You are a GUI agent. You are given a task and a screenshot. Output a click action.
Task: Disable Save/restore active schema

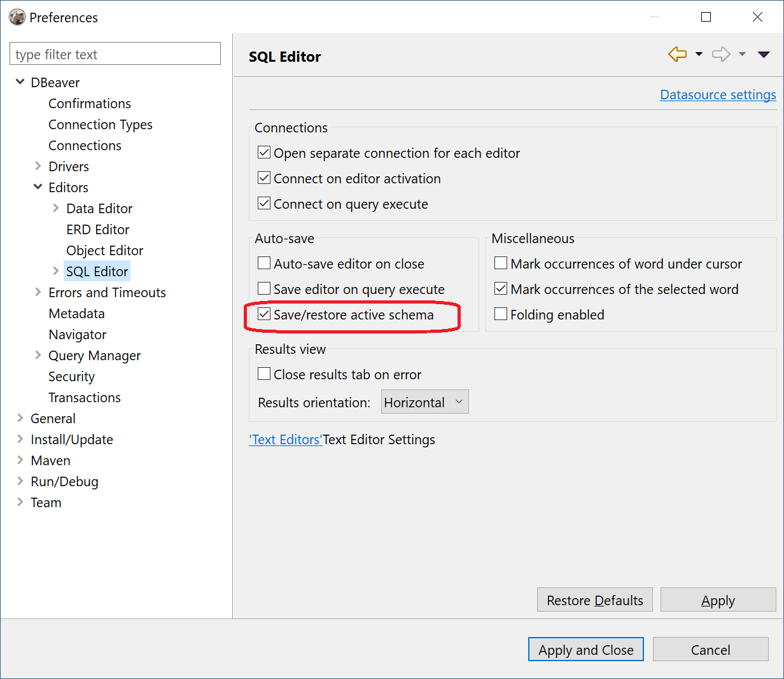click(x=263, y=314)
